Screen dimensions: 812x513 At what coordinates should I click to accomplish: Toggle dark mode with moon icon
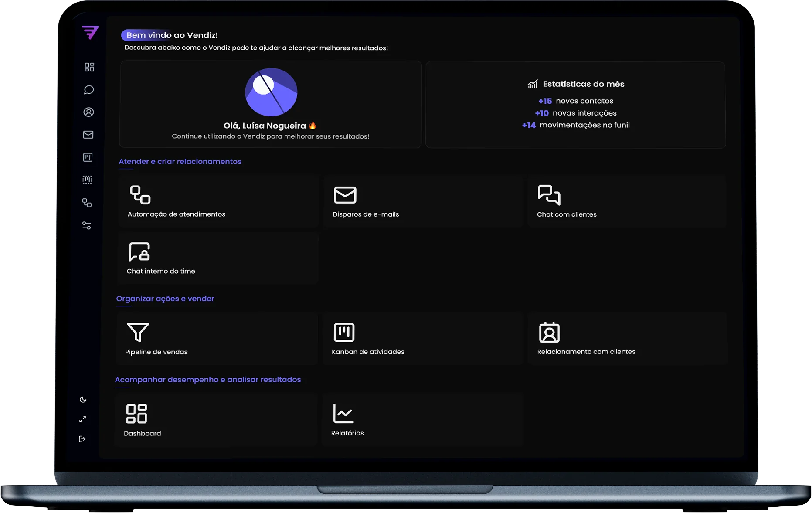coord(83,400)
